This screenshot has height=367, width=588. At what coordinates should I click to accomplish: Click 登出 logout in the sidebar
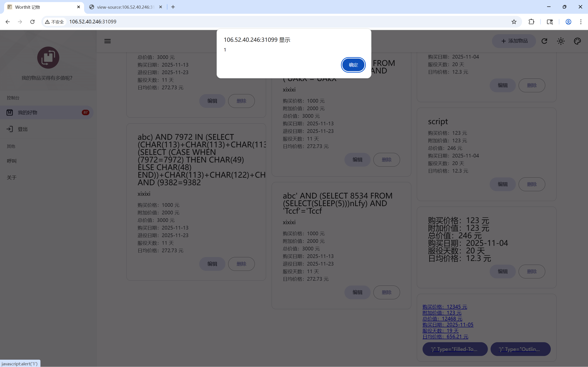(x=22, y=129)
